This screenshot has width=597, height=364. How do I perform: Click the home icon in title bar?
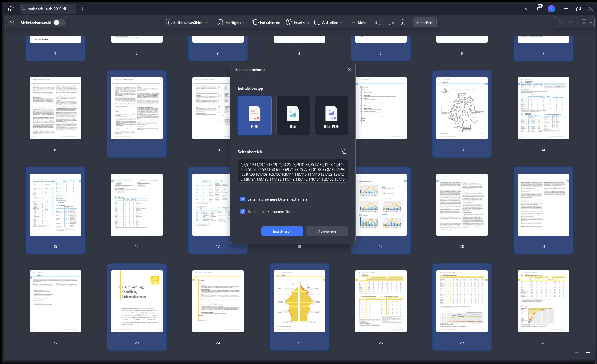[x=11, y=9]
